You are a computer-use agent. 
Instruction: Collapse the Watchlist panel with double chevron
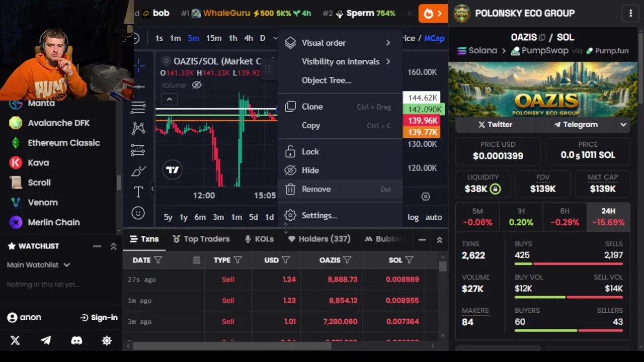click(114, 246)
